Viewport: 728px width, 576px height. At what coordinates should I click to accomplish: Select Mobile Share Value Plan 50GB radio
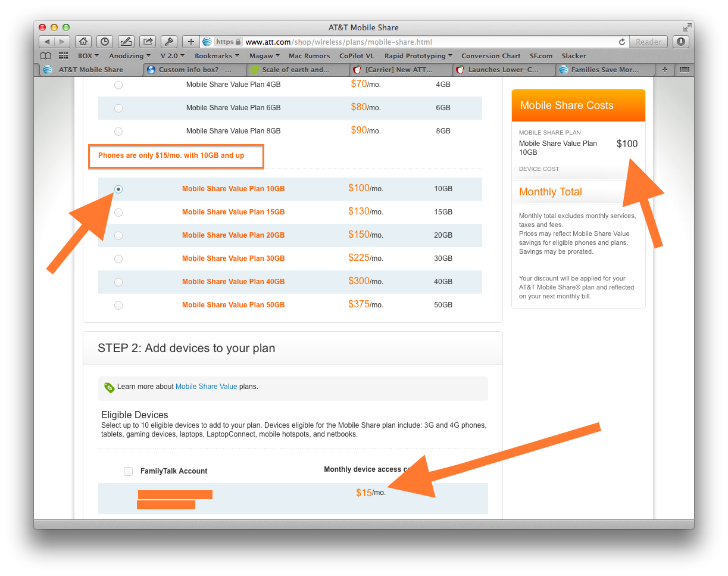click(118, 305)
